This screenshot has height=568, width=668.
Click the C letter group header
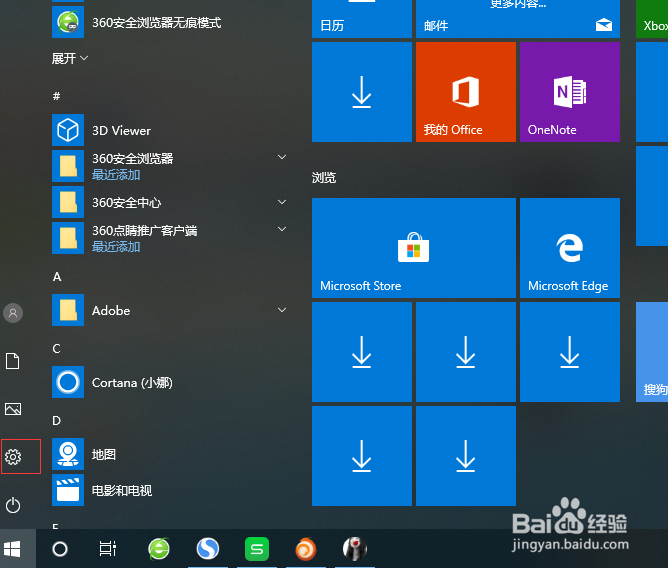tap(57, 349)
